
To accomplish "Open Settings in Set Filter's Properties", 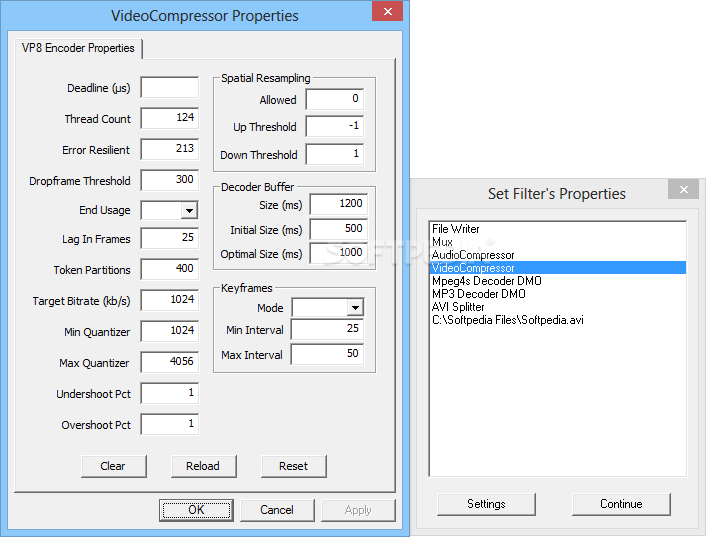I will pos(486,504).
